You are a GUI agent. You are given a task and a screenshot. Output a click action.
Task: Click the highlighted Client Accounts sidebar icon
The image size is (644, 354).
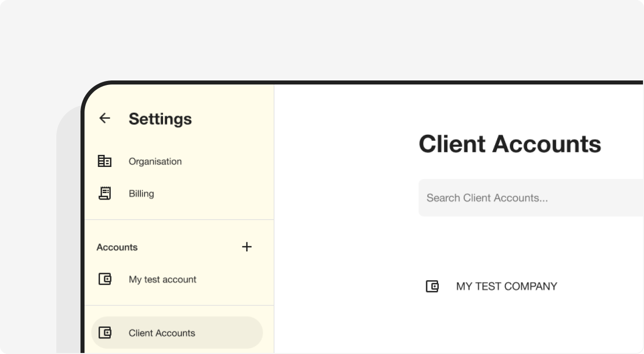105,332
